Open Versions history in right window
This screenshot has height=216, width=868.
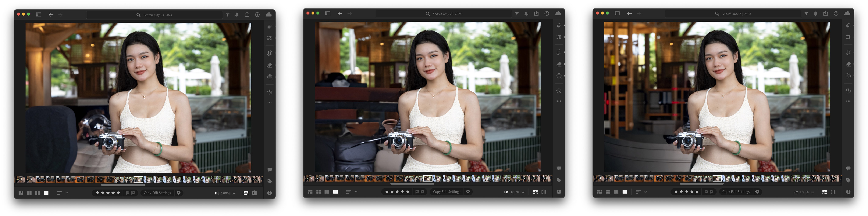pos(848,91)
